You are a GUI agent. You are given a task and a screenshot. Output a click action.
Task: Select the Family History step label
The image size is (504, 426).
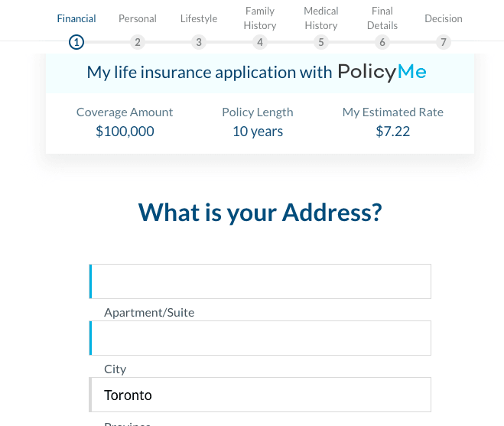[x=260, y=18]
